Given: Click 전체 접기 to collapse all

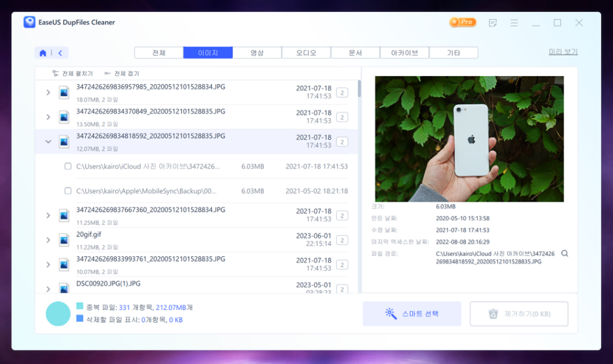Looking at the screenshot, I should (x=122, y=74).
